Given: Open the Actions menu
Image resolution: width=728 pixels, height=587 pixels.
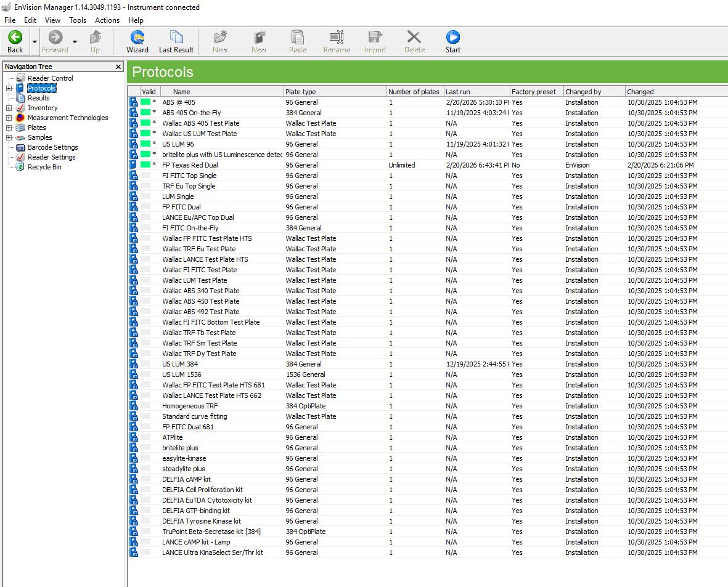Looking at the screenshot, I should (x=107, y=20).
